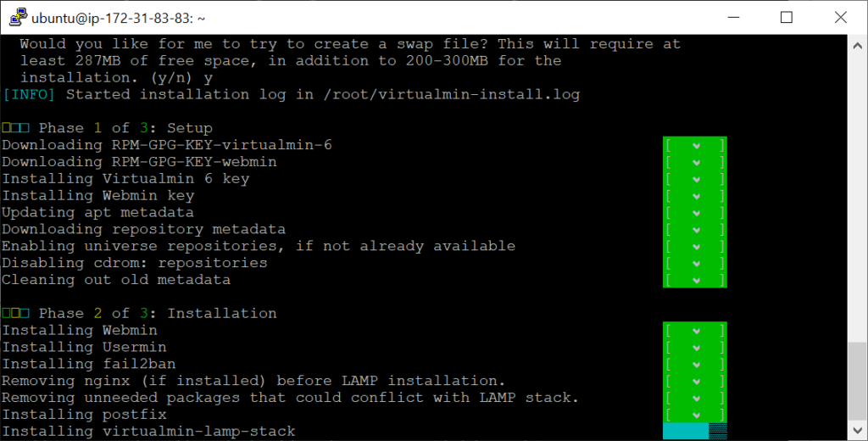
Task: Click the PuTTY icon in the title bar
Action: (19, 17)
